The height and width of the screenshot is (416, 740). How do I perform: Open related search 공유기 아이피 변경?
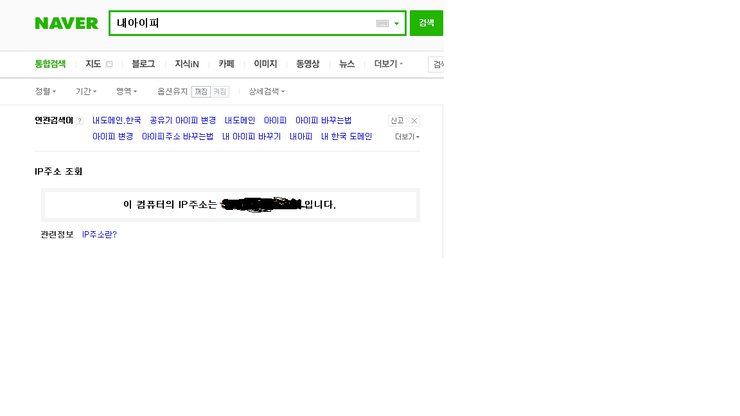[183, 121]
